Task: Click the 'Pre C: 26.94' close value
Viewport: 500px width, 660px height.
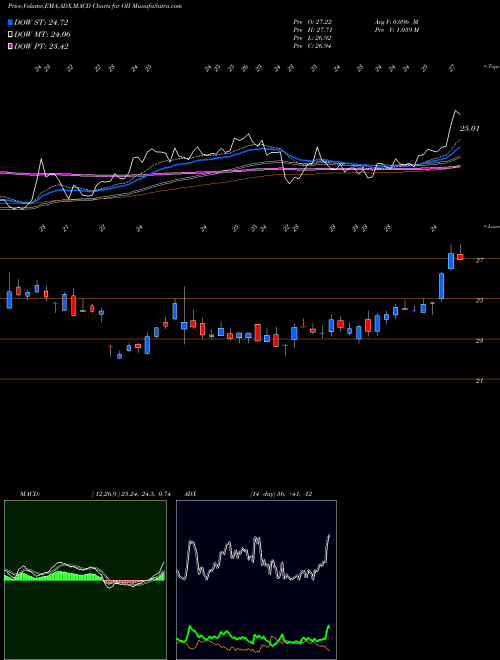Action: pos(313,46)
